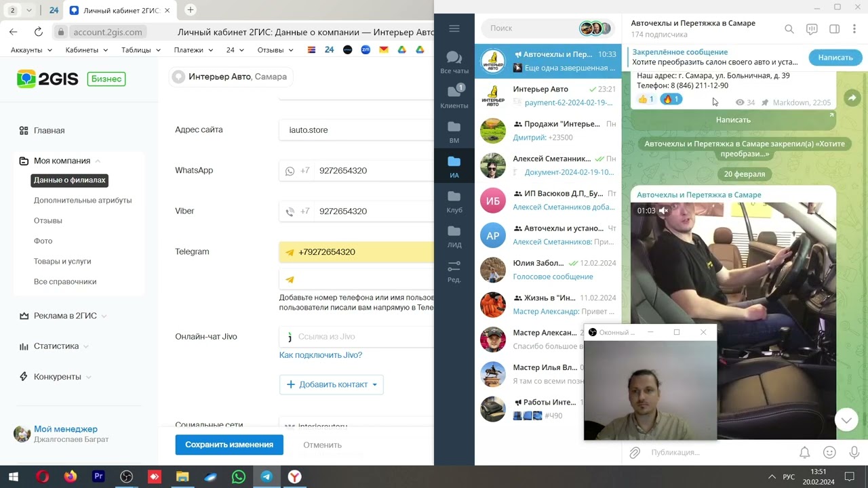Open the 'ВМ' folder in Telegram sidebar
This screenshot has width=868, height=488.
click(x=454, y=131)
